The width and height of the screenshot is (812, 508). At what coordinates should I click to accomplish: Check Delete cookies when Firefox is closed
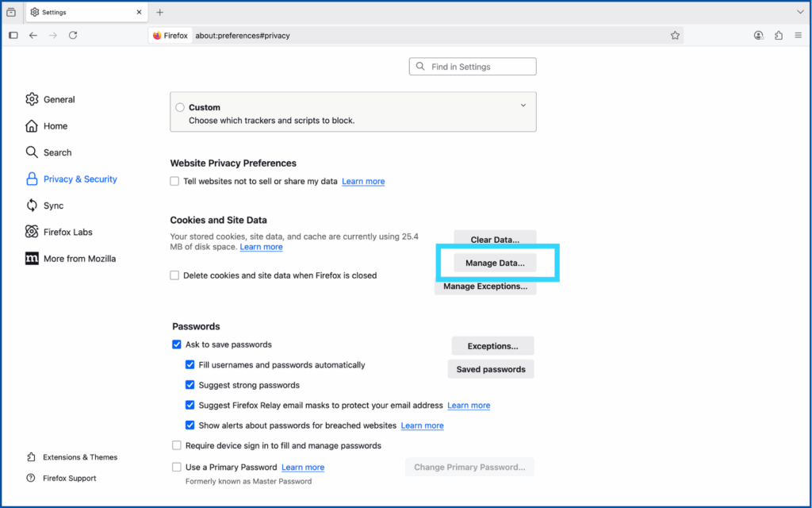pos(174,275)
